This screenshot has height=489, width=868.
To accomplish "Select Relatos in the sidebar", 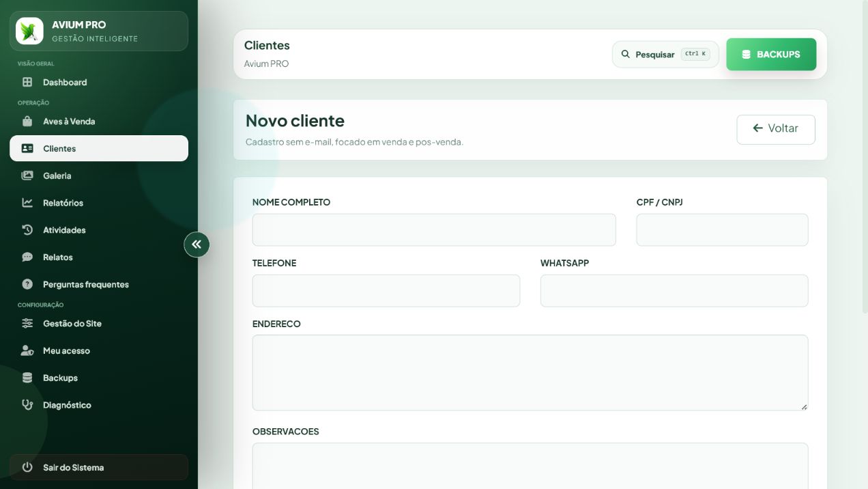I will pos(99,257).
